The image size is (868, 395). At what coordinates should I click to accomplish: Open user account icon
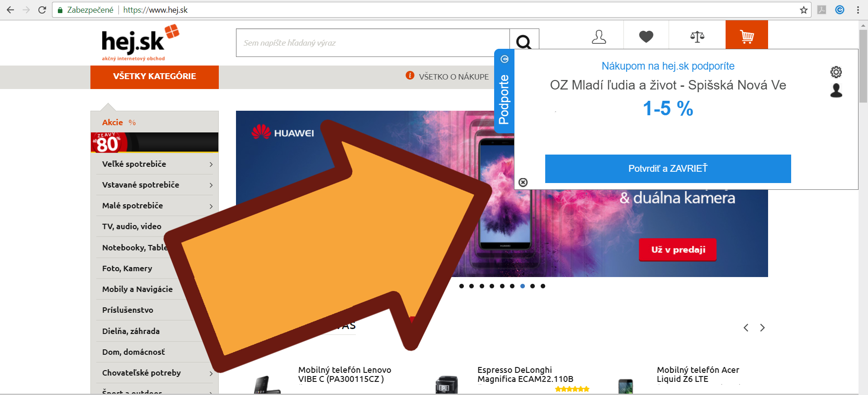click(599, 37)
